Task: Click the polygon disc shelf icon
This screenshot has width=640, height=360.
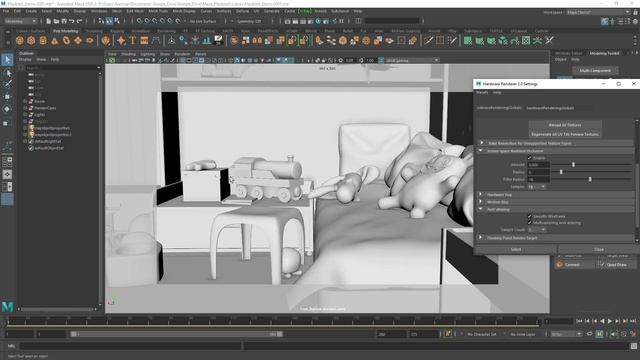Action: point(89,40)
